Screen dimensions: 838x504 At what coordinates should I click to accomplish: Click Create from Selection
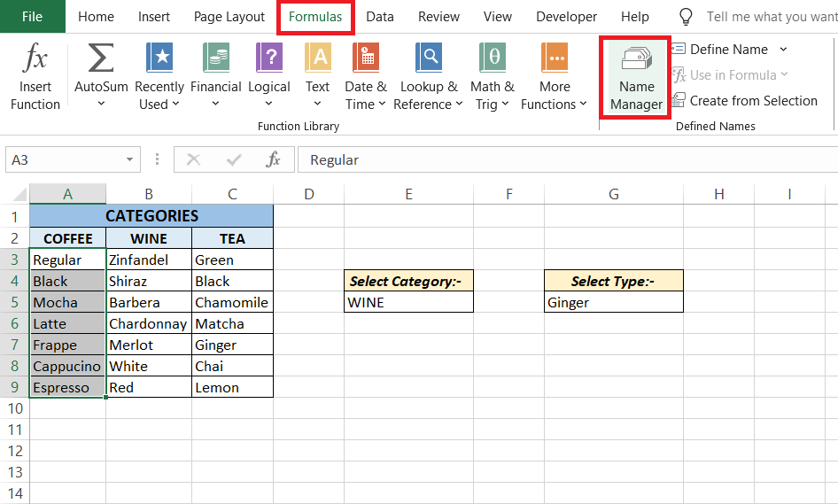744,100
